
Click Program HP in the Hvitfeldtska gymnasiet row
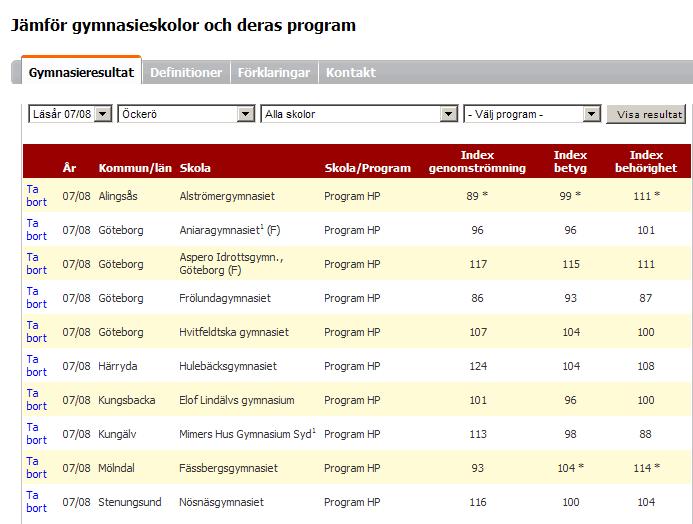pos(352,332)
